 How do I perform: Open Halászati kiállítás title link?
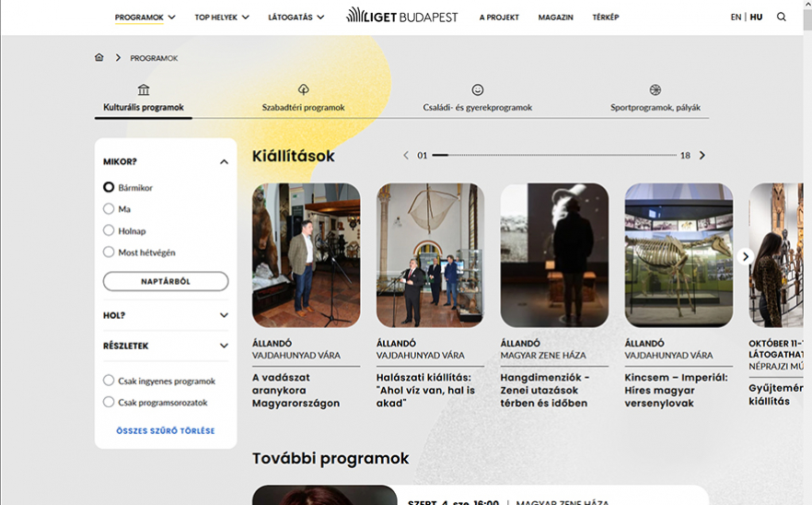[x=425, y=390]
